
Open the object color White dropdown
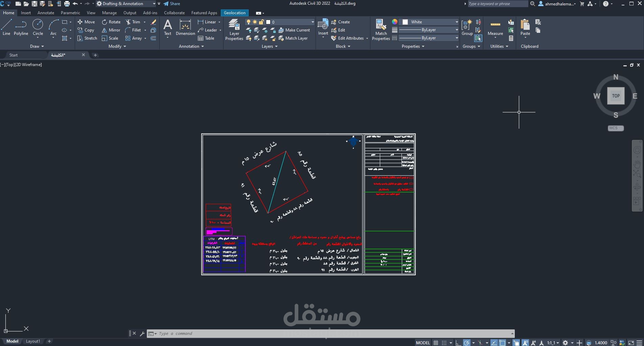tap(457, 22)
